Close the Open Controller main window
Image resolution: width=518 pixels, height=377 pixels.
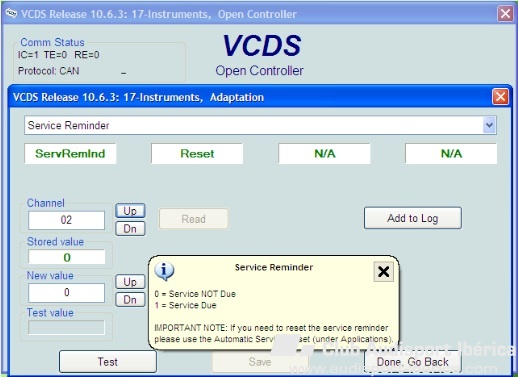tap(505, 14)
